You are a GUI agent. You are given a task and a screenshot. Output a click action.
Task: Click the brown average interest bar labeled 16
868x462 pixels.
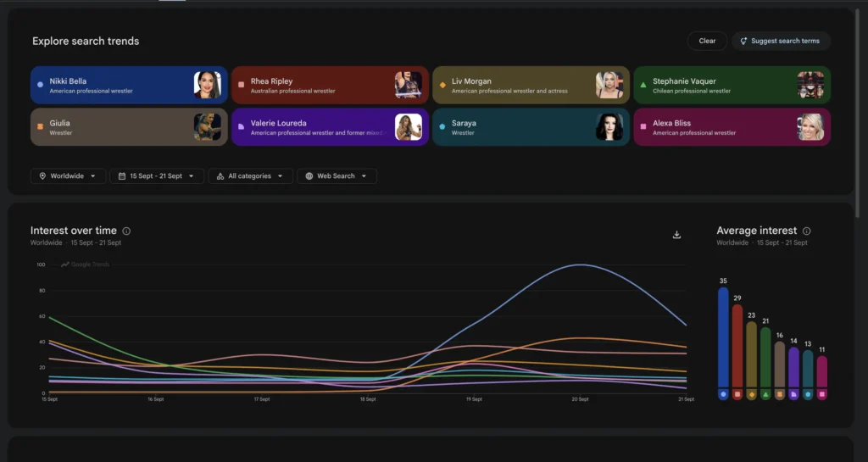(x=780, y=365)
